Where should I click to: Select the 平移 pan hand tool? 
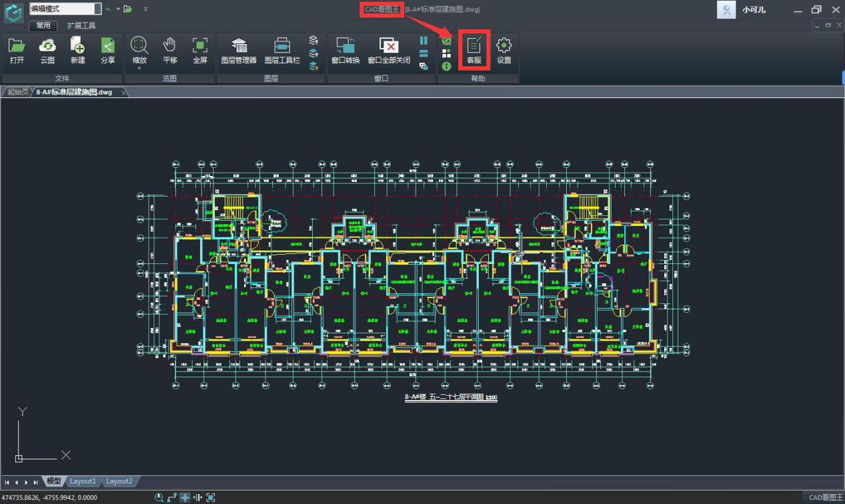pos(169,51)
